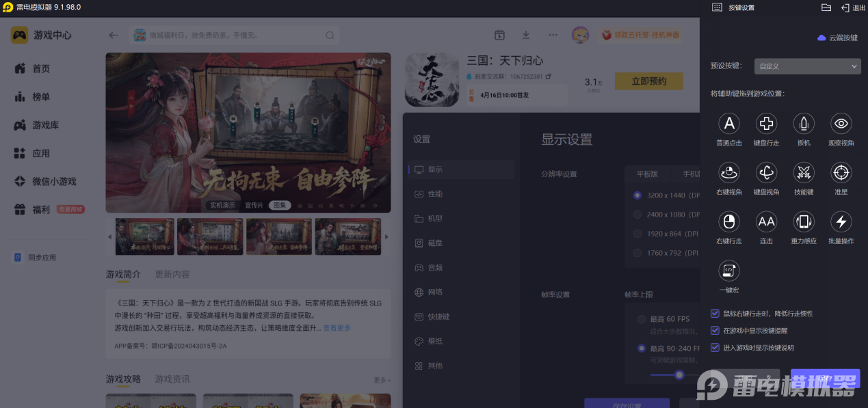Toggle 进入游戏时显示按键说明 checkbox
Viewport: 868px width, 408px height.
715,348
